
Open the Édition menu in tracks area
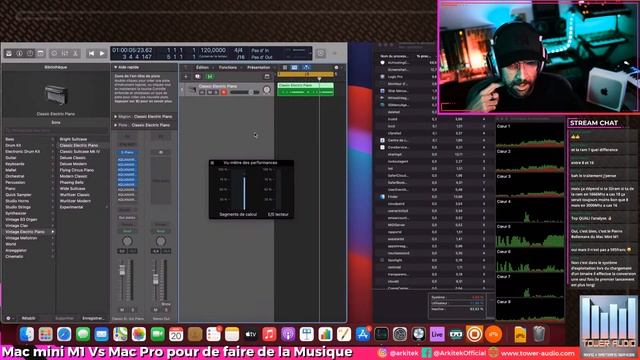click(x=202, y=67)
